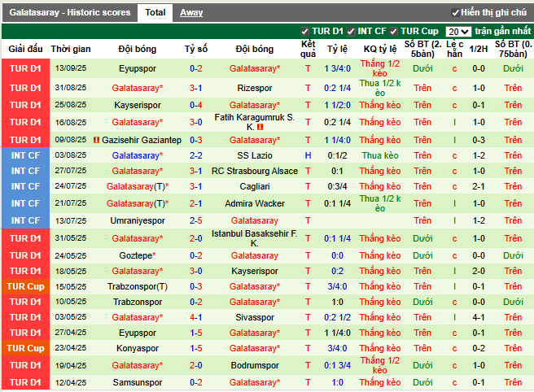Open Rizespor team link
Screen dimensions: 534x392
coord(255,88)
